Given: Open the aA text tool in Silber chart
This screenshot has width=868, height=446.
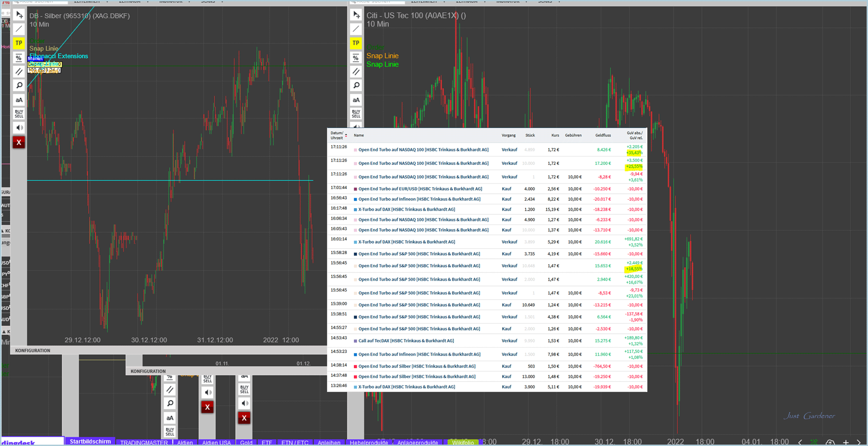Looking at the screenshot, I should (x=19, y=100).
